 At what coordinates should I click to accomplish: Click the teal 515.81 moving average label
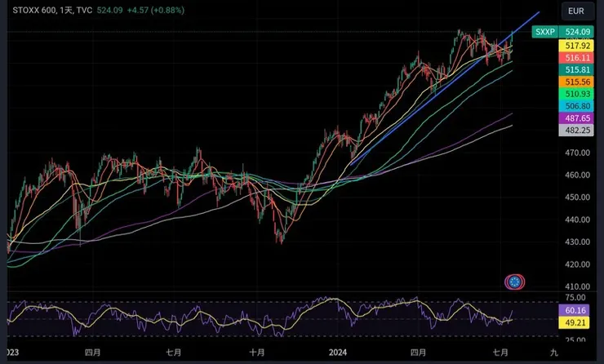tap(576, 69)
